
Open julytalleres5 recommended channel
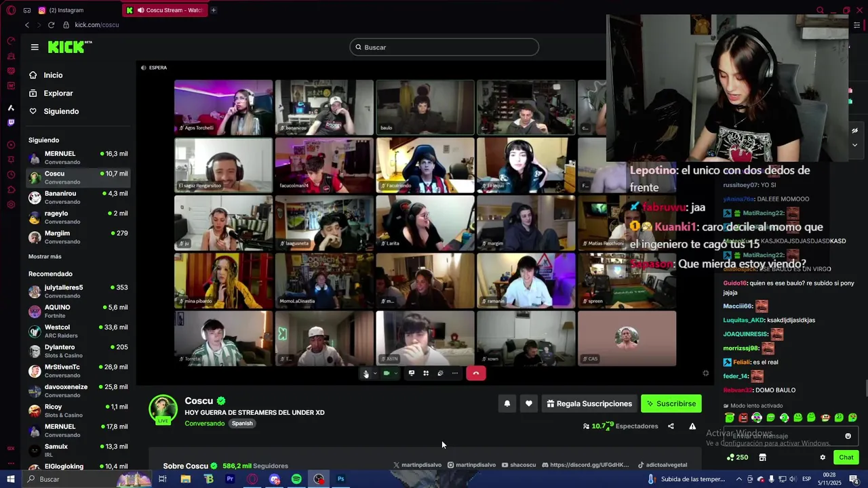tap(78, 291)
